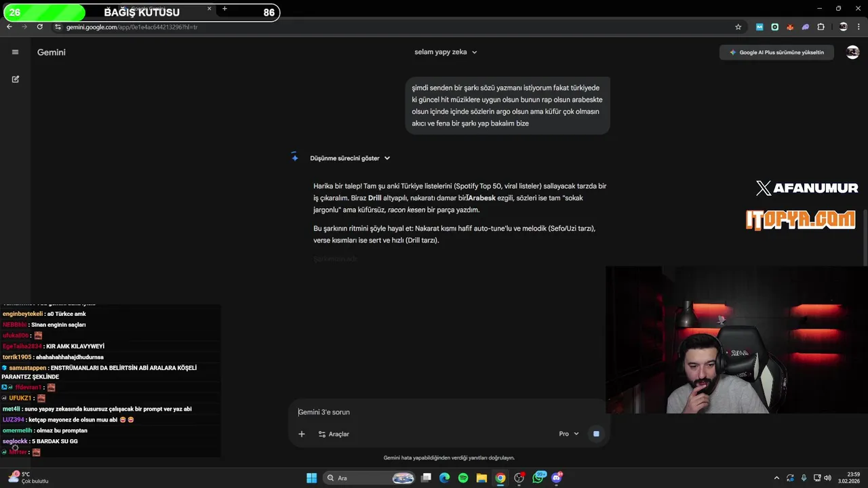Stop the response with the square button

[596, 434]
